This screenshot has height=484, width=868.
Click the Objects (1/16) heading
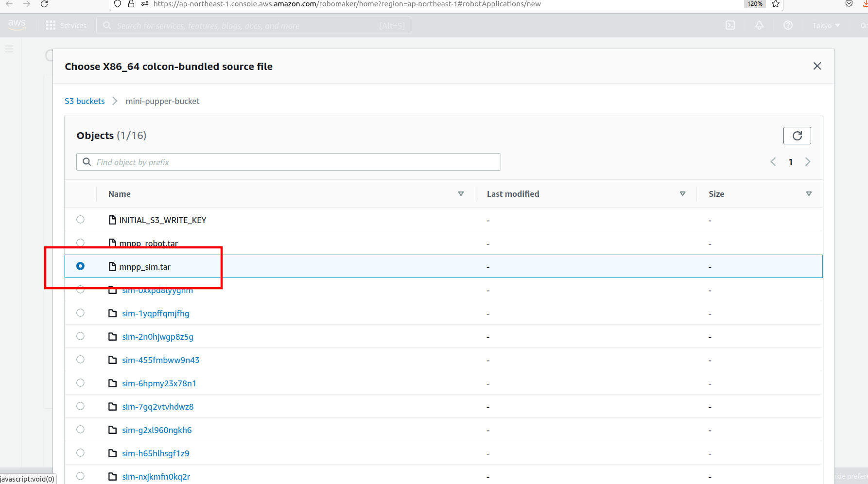111,136
